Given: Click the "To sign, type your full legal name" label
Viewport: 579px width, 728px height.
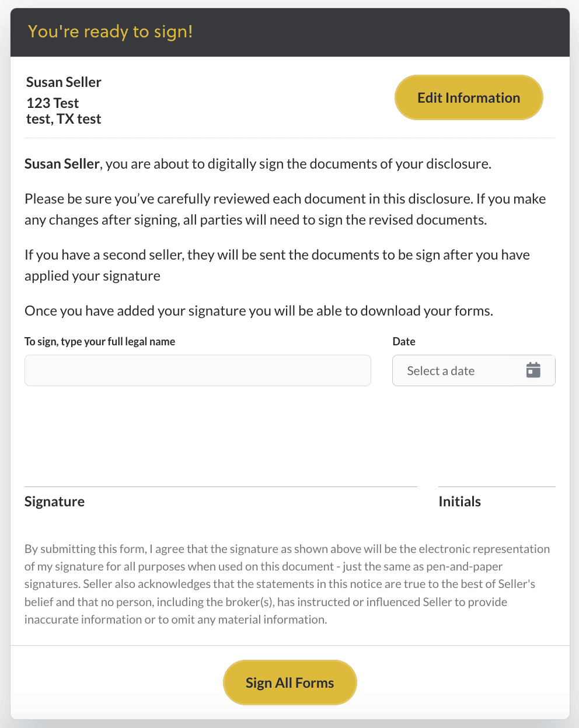Looking at the screenshot, I should pos(100,342).
